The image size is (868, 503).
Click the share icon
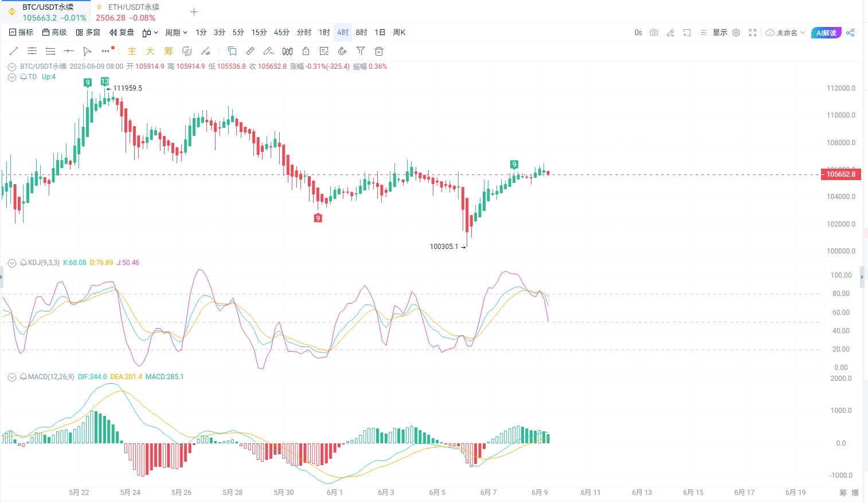(x=850, y=33)
